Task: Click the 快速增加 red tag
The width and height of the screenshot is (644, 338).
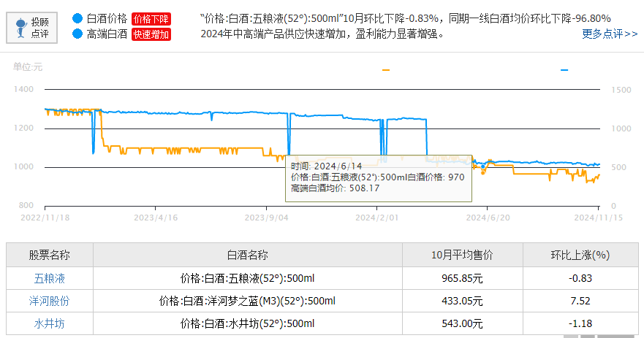Action: [151, 34]
